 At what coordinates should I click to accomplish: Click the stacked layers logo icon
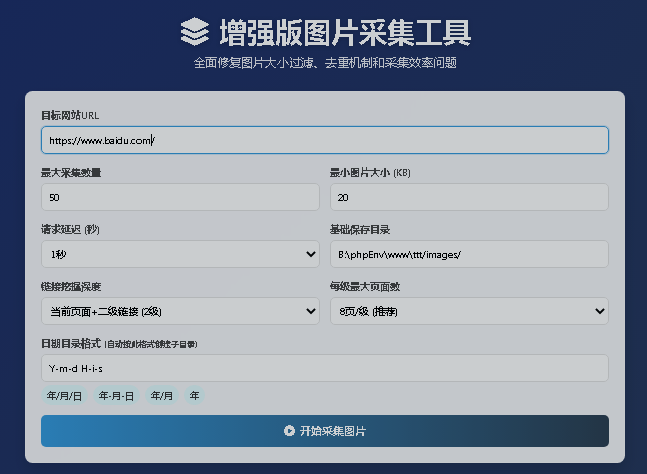click(195, 32)
